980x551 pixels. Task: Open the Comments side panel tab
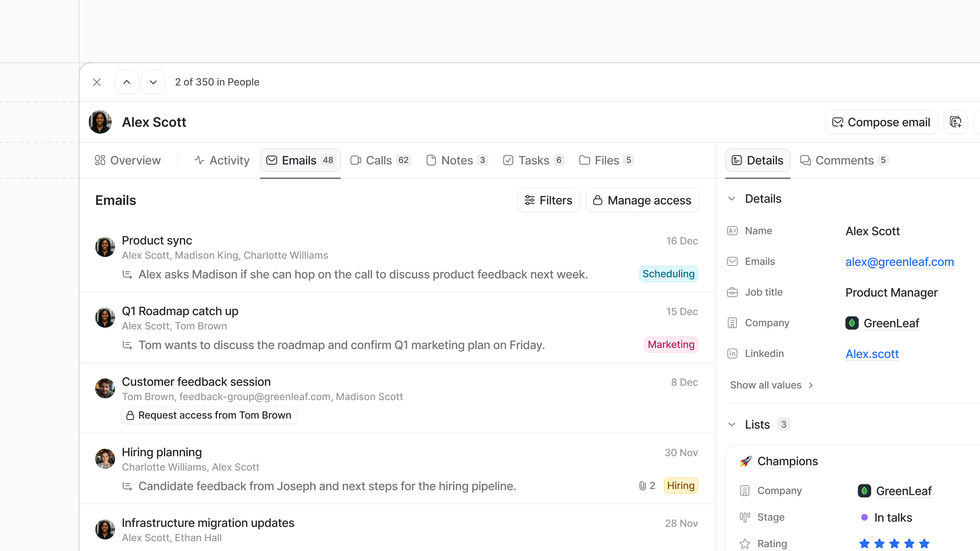point(844,160)
